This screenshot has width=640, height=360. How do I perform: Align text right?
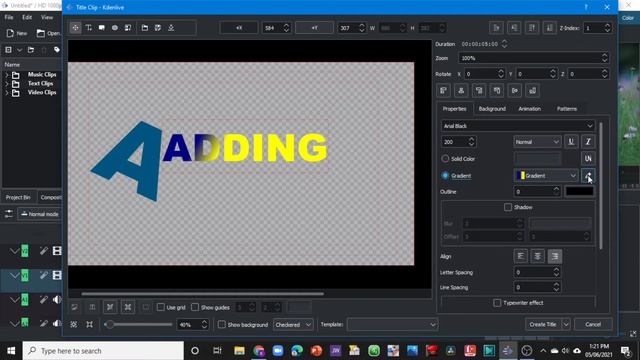[x=555, y=256]
